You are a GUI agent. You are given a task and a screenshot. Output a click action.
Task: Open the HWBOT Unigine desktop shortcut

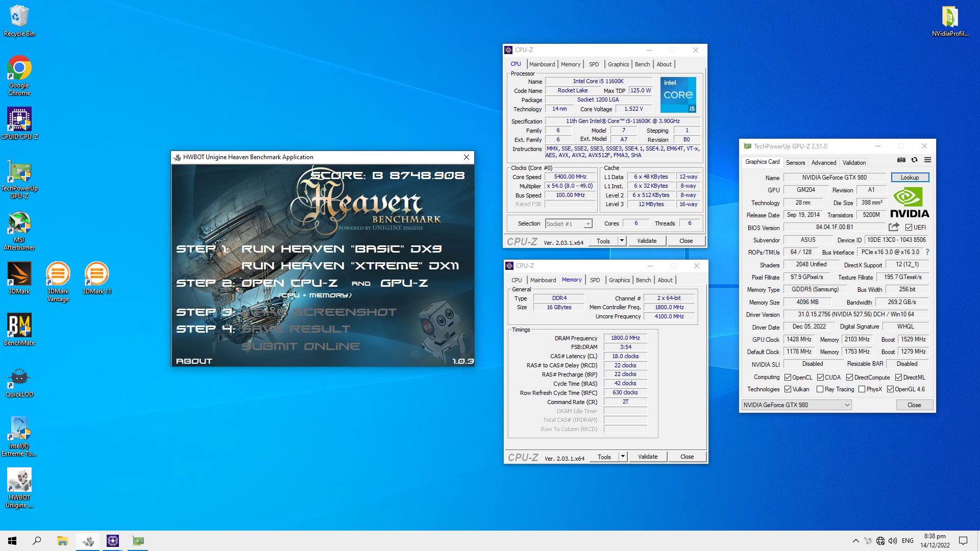(19, 488)
